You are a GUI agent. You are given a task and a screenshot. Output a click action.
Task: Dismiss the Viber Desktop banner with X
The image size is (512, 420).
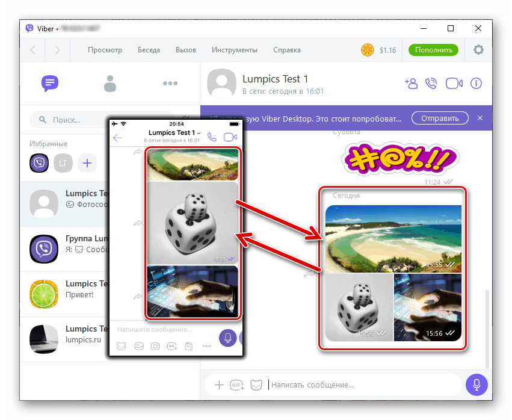point(480,118)
